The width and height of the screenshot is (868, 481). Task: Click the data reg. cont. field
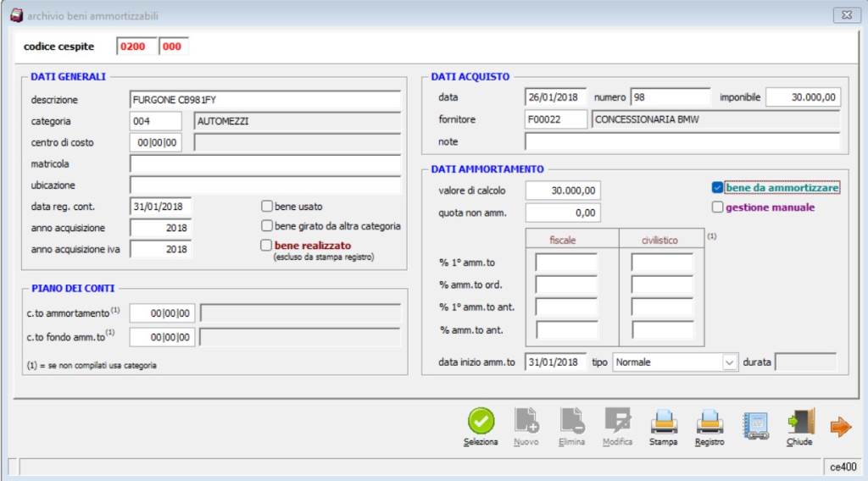(160, 207)
